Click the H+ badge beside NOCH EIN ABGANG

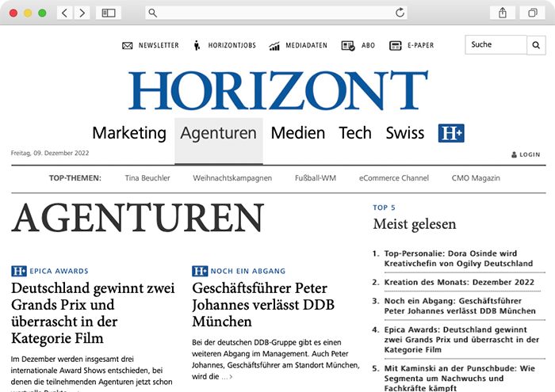coord(200,271)
